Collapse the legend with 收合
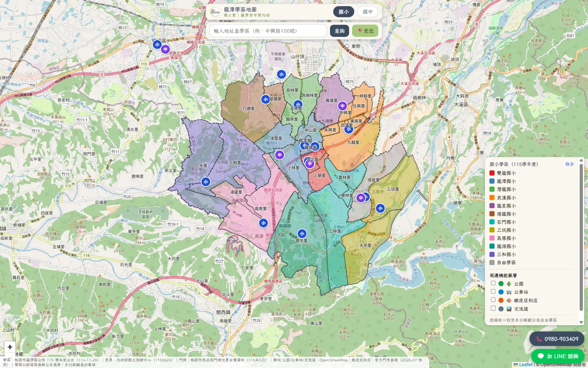Image resolution: width=588 pixels, height=368 pixels. [x=570, y=164]
